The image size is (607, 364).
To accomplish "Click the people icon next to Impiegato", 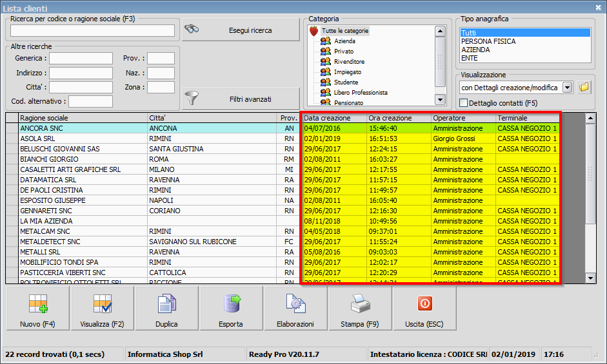I will 326,72.
